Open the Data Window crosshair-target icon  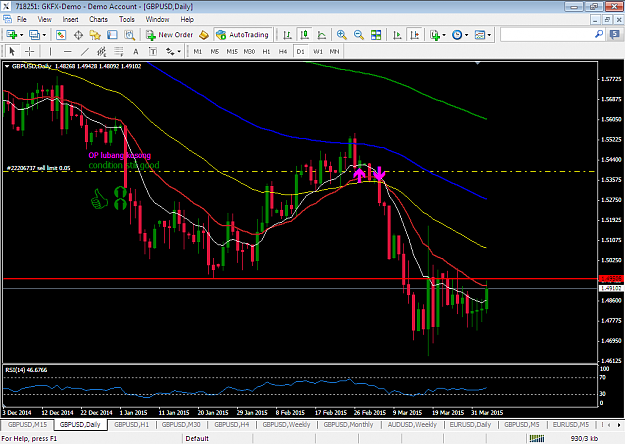click(78, 35)
